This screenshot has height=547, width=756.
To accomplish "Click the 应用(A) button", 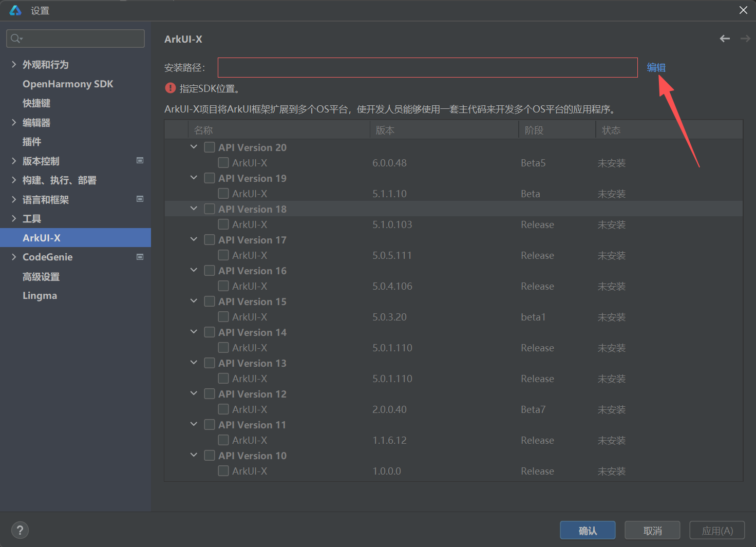I will click(717, 531).
